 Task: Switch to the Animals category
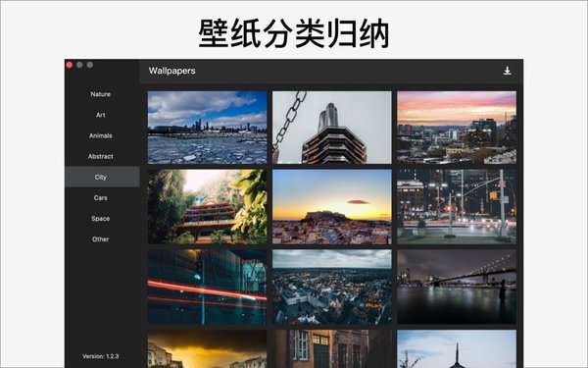101,135
